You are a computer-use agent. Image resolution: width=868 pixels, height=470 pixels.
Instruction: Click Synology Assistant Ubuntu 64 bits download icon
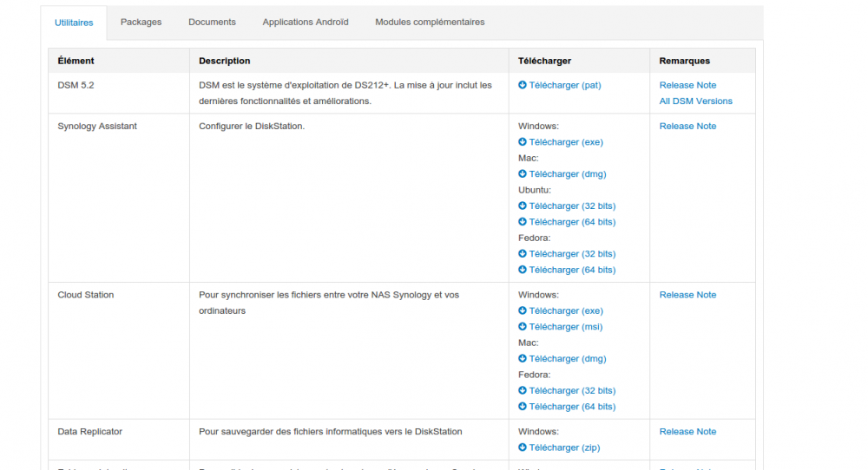522,222
